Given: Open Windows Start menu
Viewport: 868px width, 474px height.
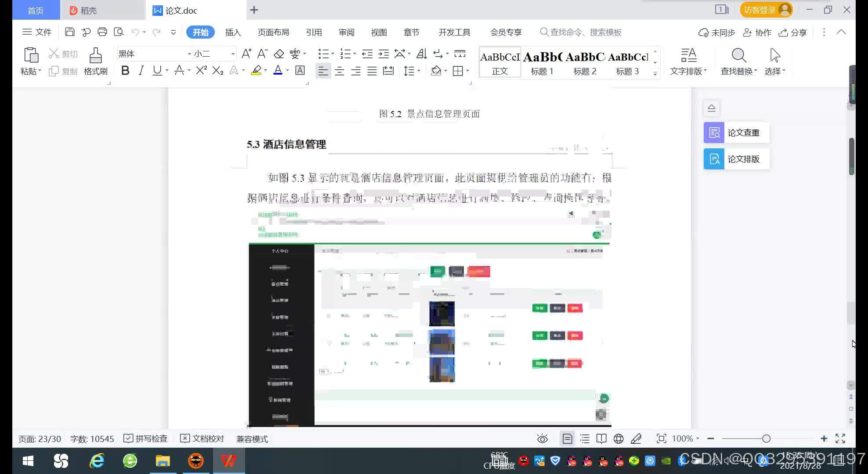Looking at the screenshot, I should (28, 461).
